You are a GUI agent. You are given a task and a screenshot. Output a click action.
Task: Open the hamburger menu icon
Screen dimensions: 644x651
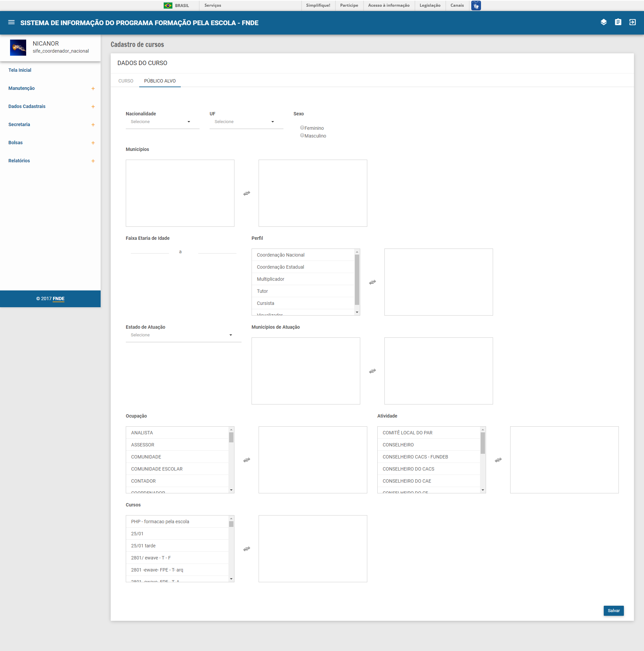click(x=11, y=22)
